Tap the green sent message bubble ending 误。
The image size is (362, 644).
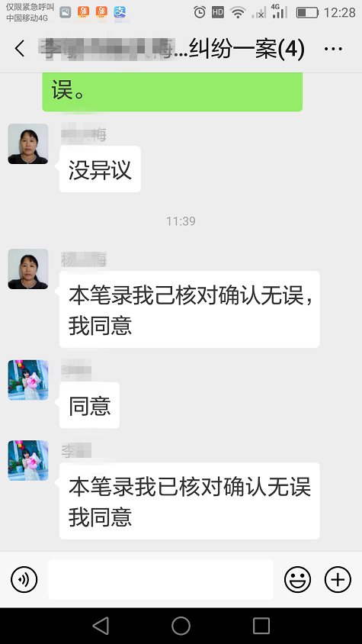[172, 92]
